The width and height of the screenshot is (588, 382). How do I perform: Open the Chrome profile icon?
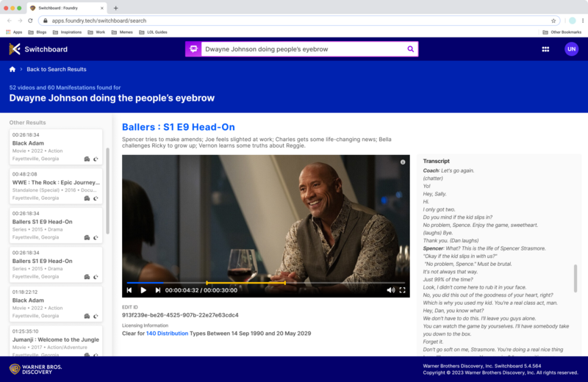(573, 21)
